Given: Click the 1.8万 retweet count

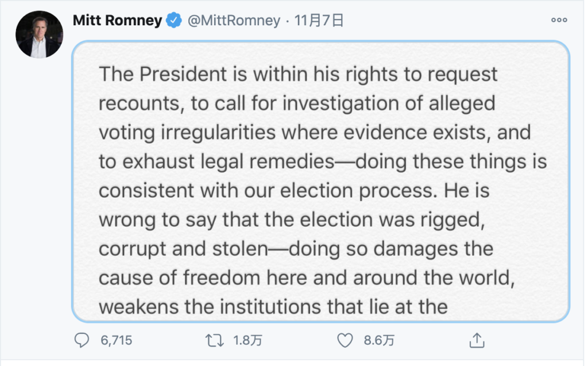Looking at the screenshot, I should click(x=248, y=341).
